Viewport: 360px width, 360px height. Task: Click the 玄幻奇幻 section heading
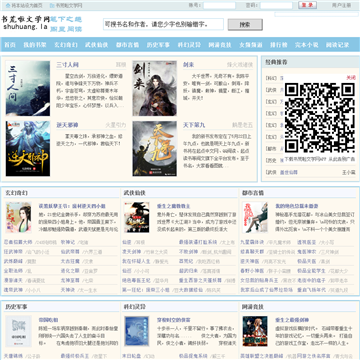(x=16, y=193)
